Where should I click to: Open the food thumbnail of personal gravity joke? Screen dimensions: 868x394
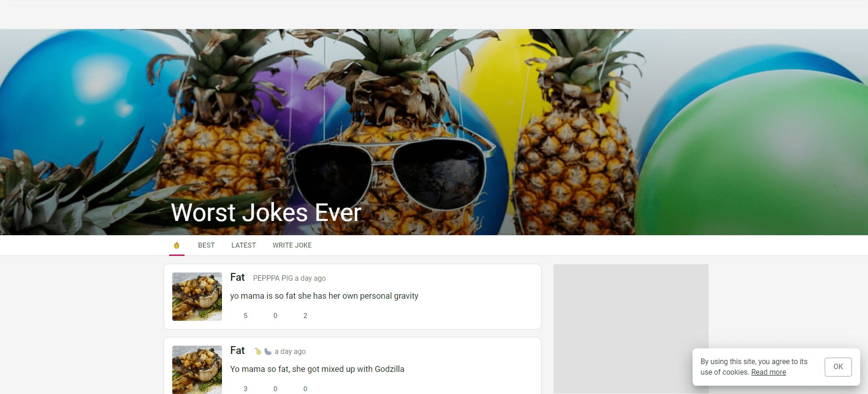(x=197, y=296)
